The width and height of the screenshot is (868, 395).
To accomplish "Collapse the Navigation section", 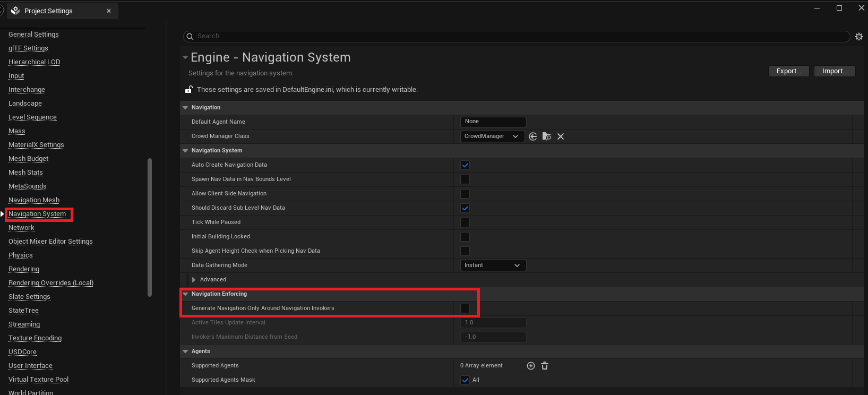I will tap(185, 108).
